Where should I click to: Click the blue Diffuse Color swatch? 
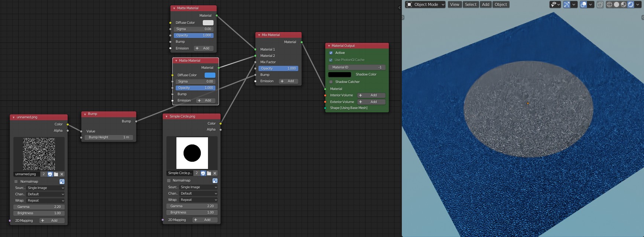(210, 75)
